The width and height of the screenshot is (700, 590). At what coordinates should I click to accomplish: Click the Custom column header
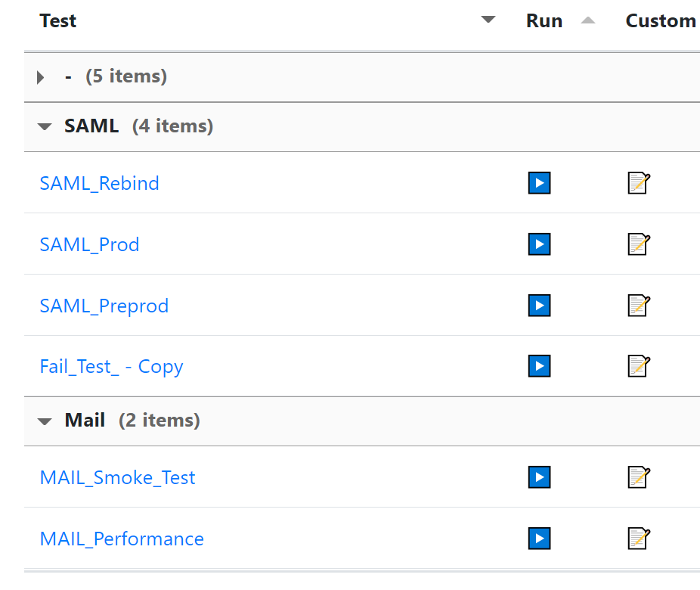[660, 21]
